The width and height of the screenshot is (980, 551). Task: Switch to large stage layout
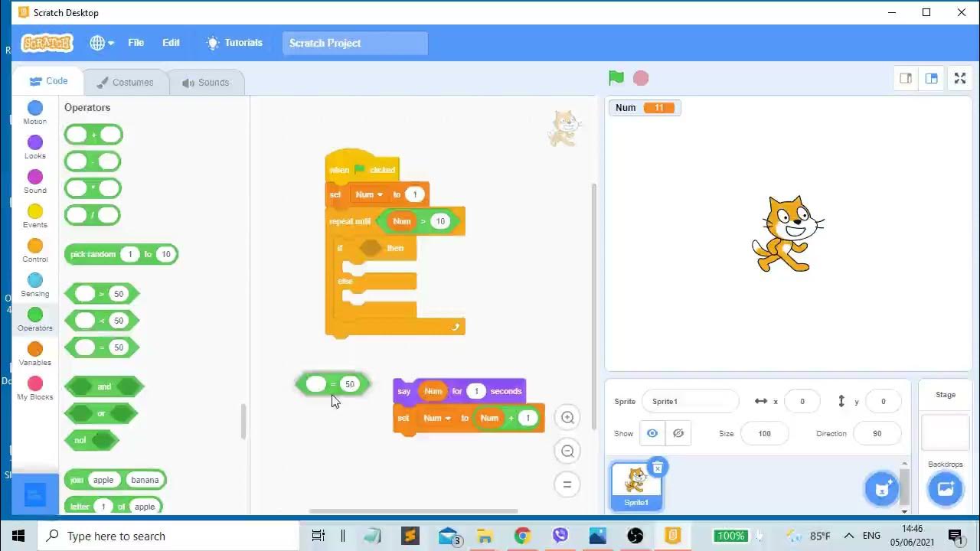pyautogui.click(x=932, y=78)
